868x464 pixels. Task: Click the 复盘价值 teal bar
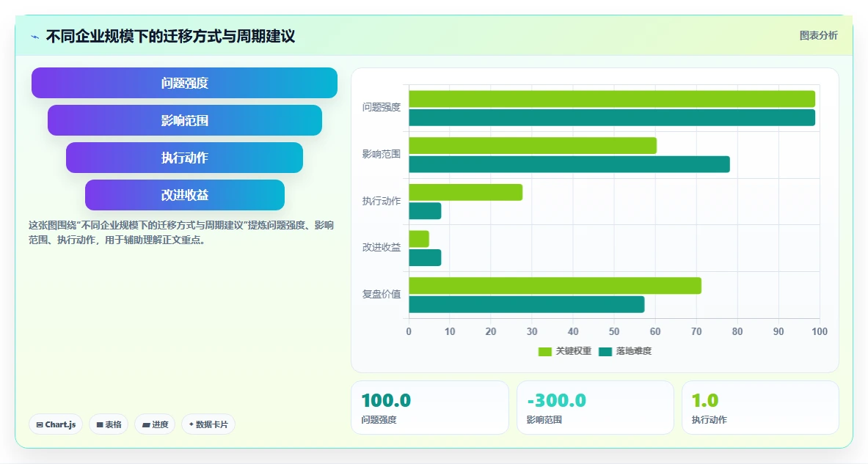pyautogui.click(x=526, y=304)
